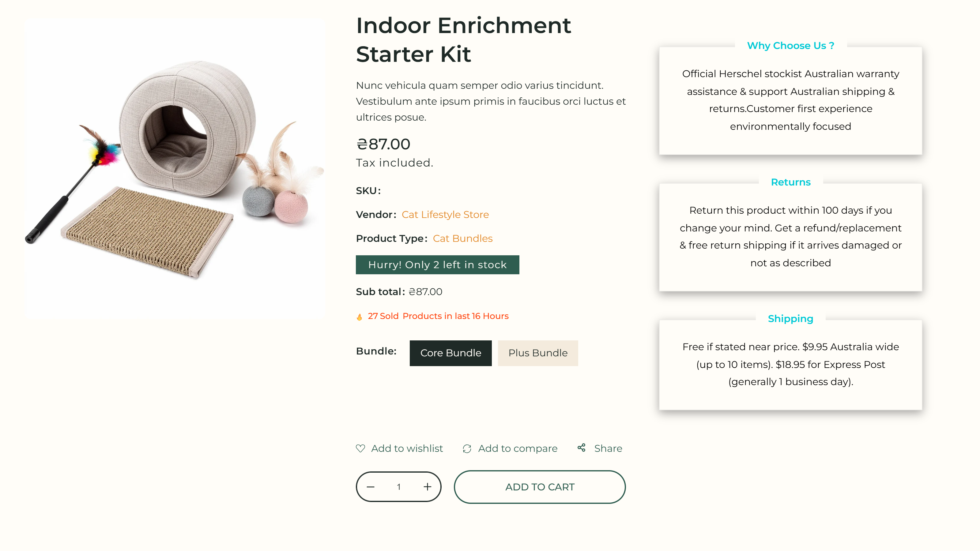980x551 pixels.
Task: Click the flame icon beside sold count
Action: (360, 317)
